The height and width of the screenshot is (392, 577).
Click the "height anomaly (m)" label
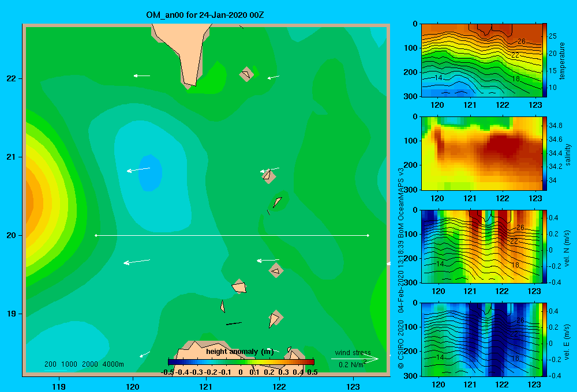[x=240, y=352]
